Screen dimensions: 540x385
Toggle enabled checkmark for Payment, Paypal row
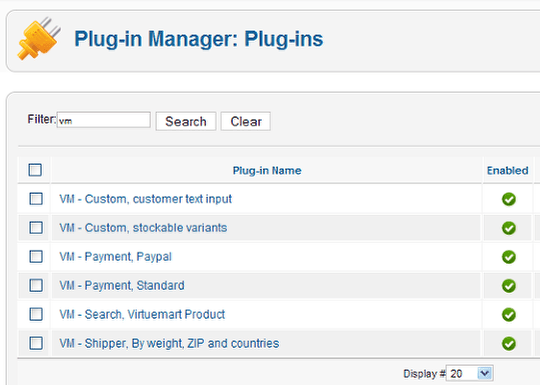(x=509, y=257)
